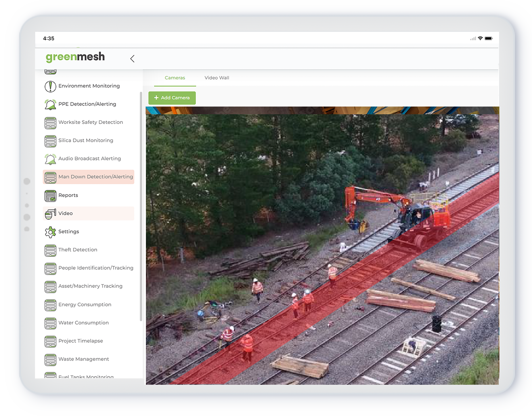Click the PPE Detection/Alerting bell icon
This screenshot has height=416, width=532.
[50, 104]
